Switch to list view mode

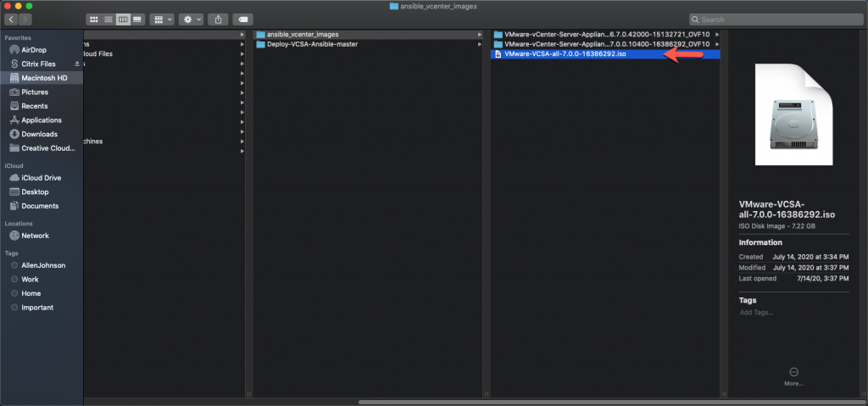pyautogui.click(x=108, y=19)
